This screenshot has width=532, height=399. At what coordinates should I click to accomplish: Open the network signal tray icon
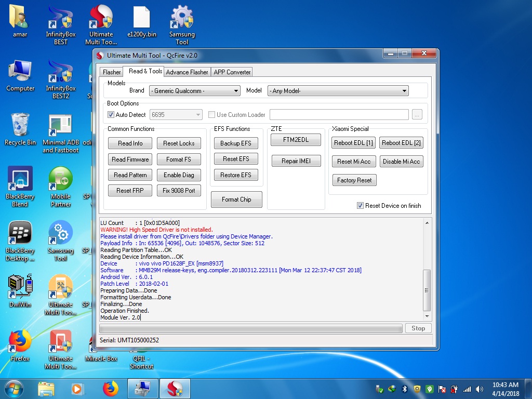(x=467, y=389)
